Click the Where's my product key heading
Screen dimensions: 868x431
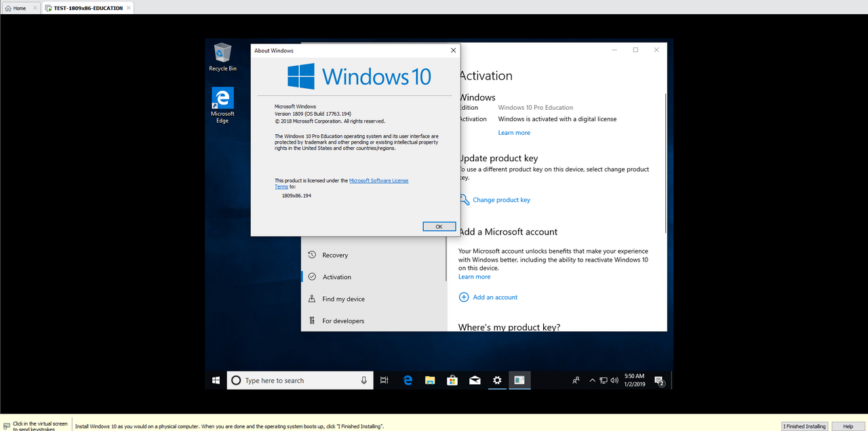[509, 327]
